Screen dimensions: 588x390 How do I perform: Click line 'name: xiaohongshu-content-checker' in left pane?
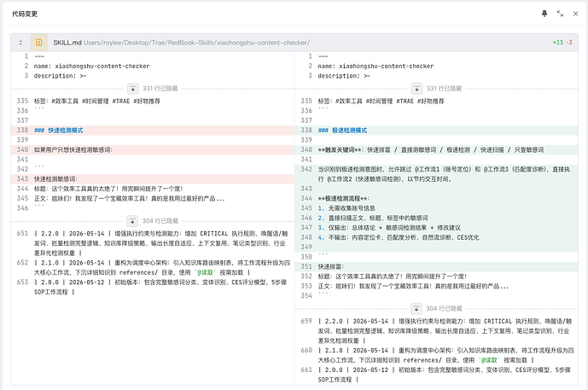click(x=91, y=67)
